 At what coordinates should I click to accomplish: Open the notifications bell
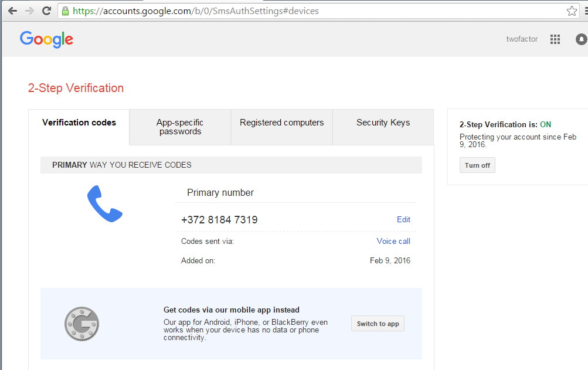[x=581, y=39]
